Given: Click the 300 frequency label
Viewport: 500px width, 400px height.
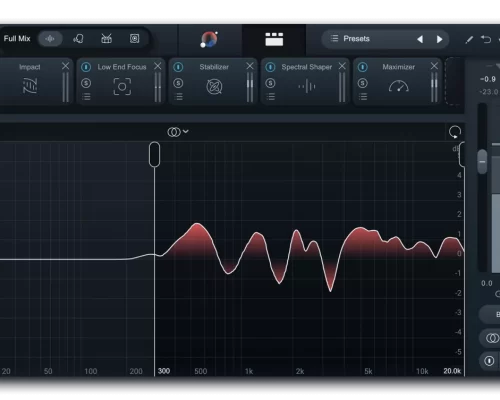Looking at the screenshot, I should tap(164, 371).
